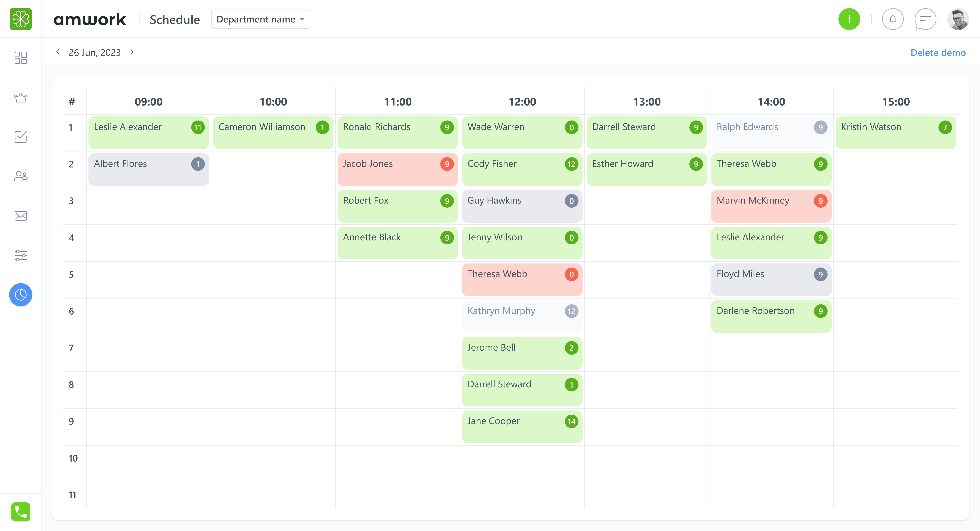Click the 26 Jun, 2023 date label

click(94, 53)
